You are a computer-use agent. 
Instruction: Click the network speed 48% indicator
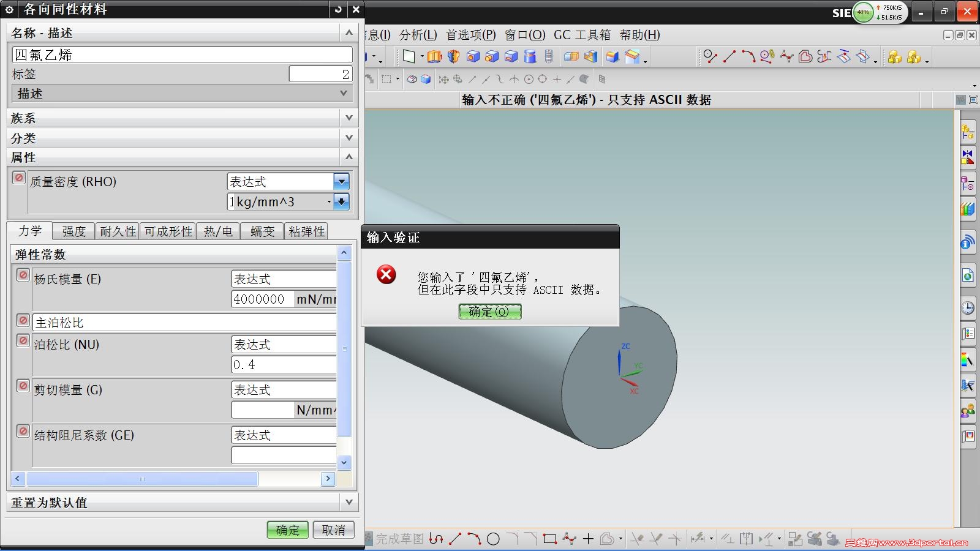click(864, 12)
